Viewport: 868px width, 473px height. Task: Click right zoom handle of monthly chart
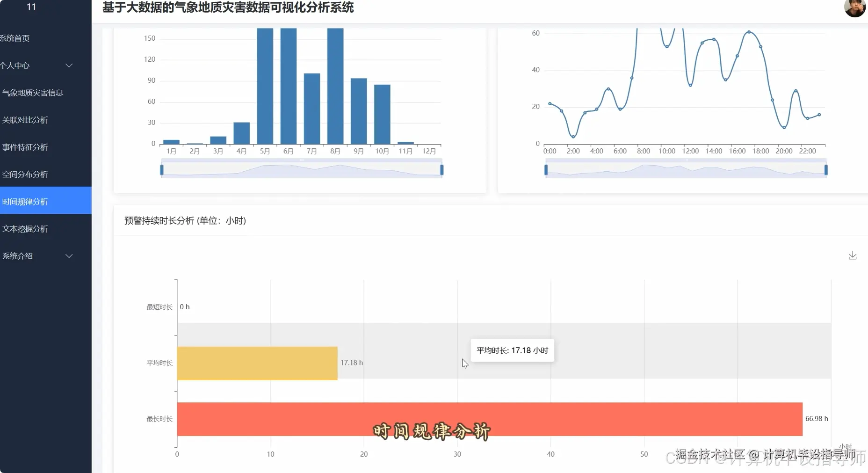pos(442,170)
